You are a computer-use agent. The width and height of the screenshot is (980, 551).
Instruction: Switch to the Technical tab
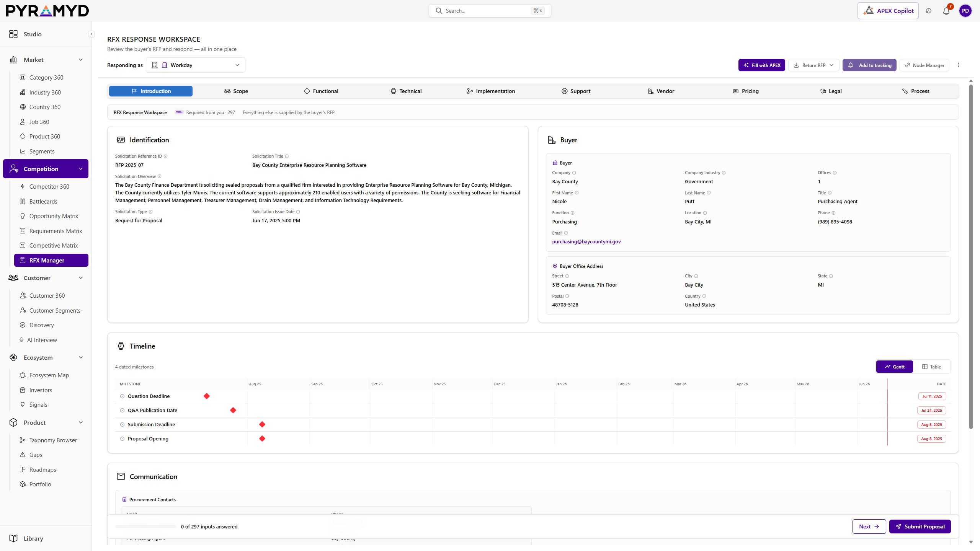(x=406, y=91)
